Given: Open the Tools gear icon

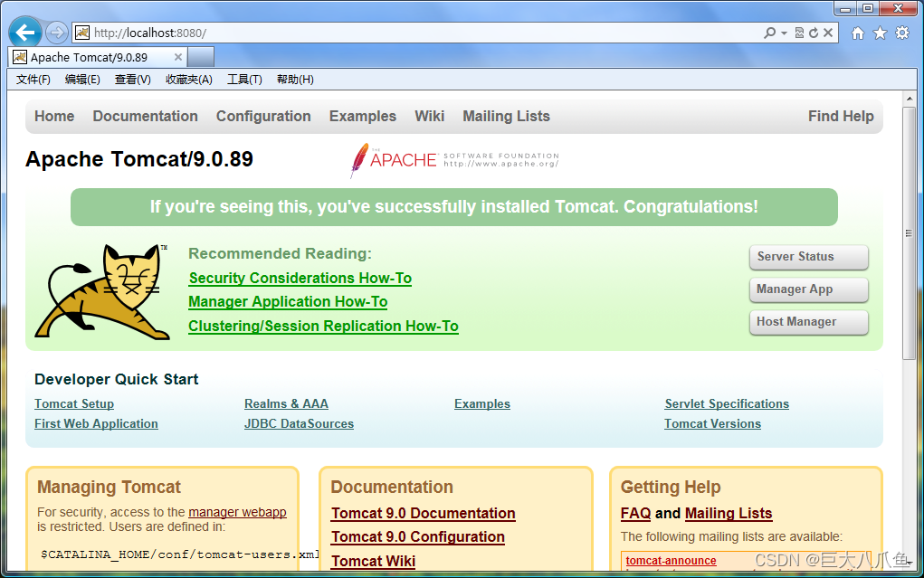Looking at the screenshot, I should (902, 33).
